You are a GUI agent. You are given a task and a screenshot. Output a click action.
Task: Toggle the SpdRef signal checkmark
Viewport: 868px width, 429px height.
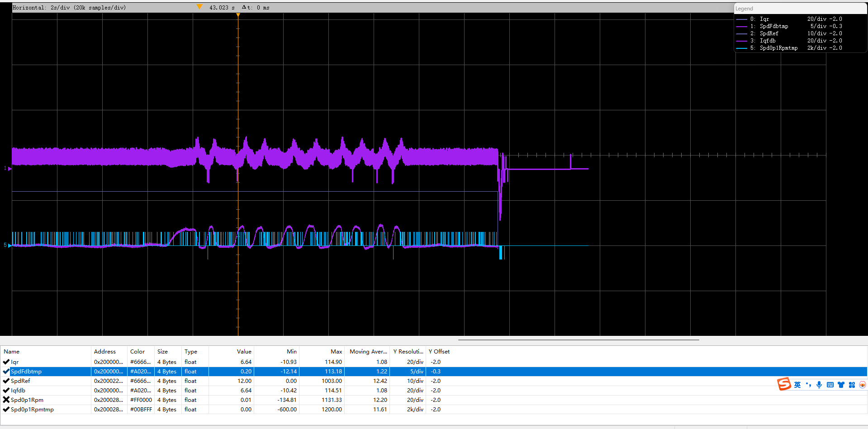[6, 381]
